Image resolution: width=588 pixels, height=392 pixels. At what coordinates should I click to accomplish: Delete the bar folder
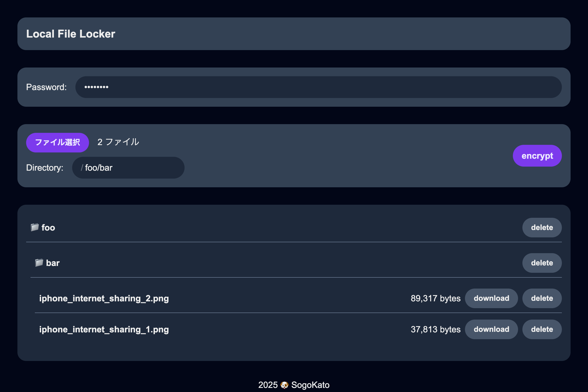pos(542,262)
